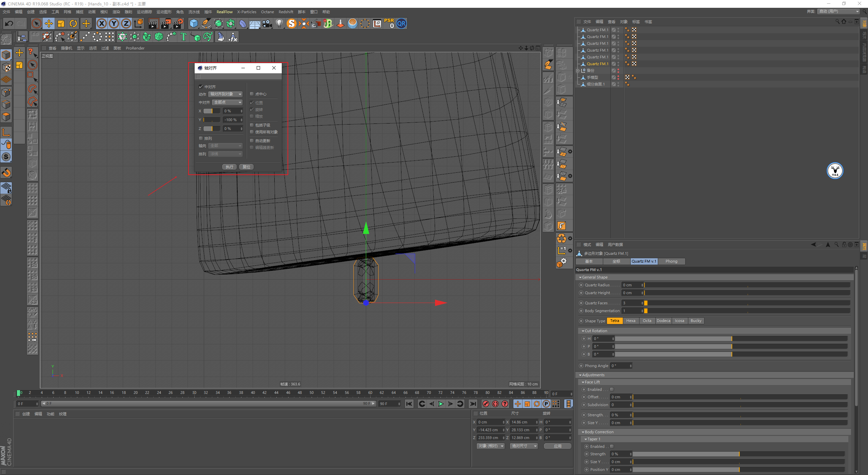The width and height of the screenshot is (868, 475).
Task: Switch to the Phong tab
Action: point(671,261)
